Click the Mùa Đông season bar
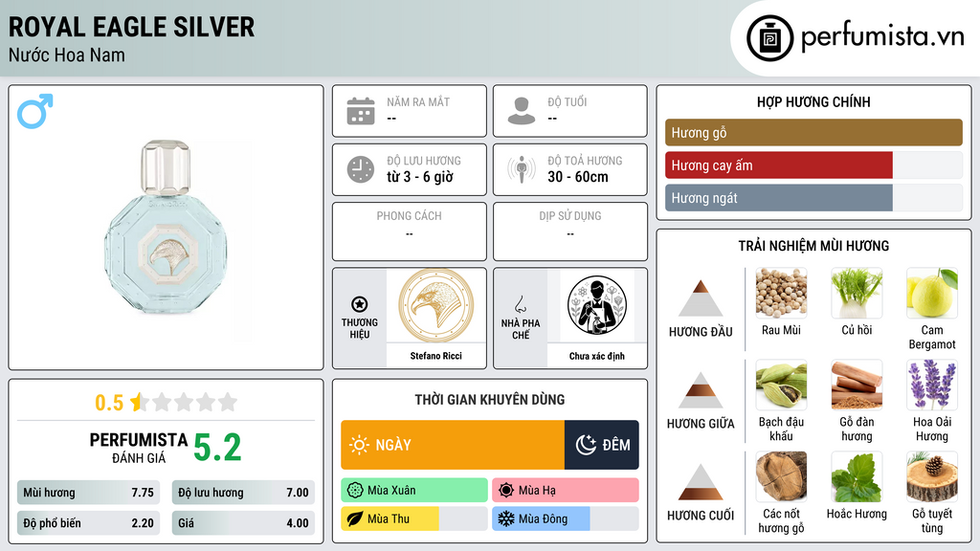980x551 pixels. coord(565,518)
